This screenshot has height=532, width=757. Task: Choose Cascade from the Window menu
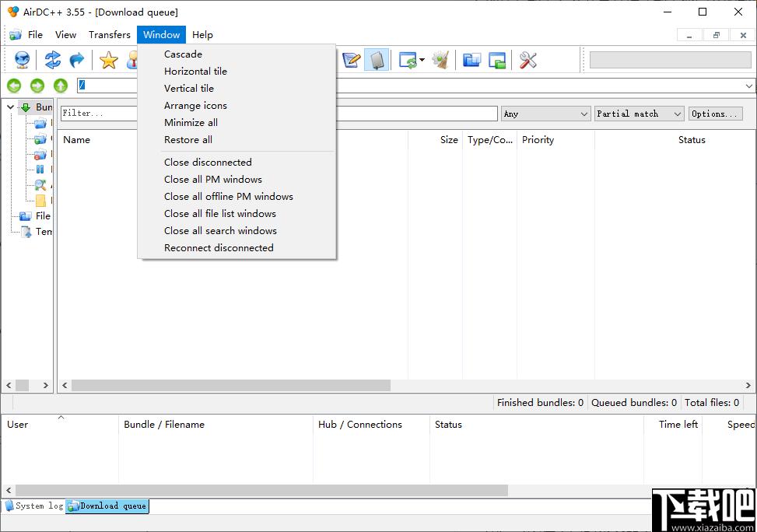pos(237,54)
